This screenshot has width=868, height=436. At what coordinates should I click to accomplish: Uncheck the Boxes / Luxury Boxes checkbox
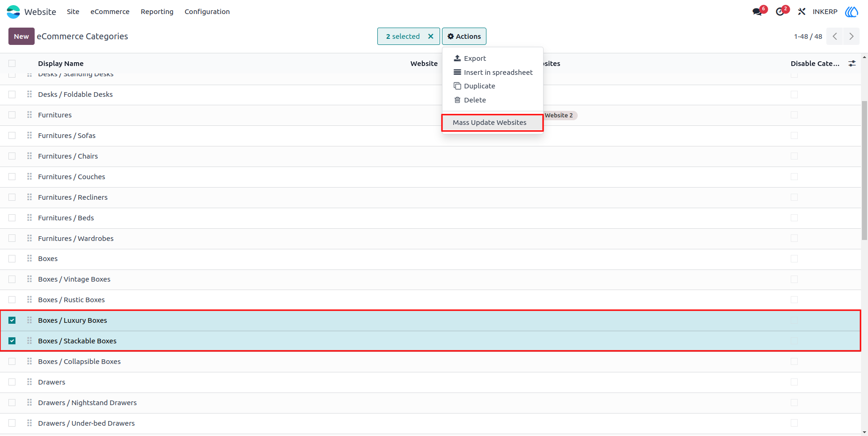[x=12, y=320]
